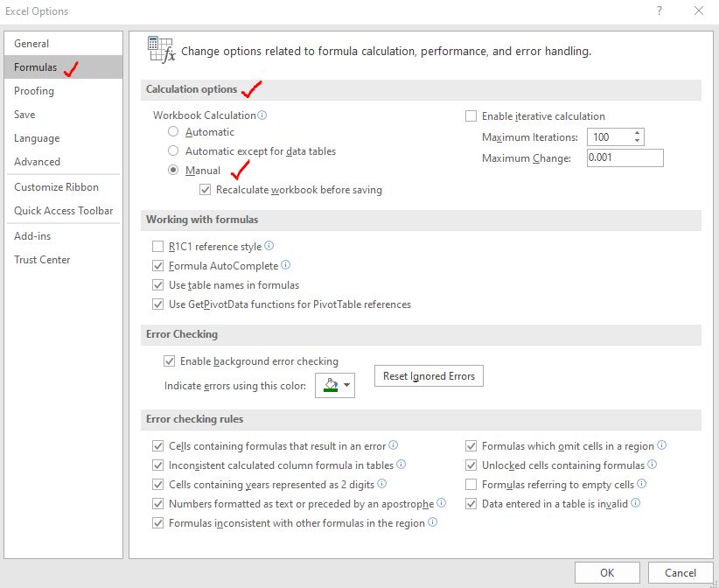
Task: Increase Maximum Iterations with up arrow
Action: (637, 133)
